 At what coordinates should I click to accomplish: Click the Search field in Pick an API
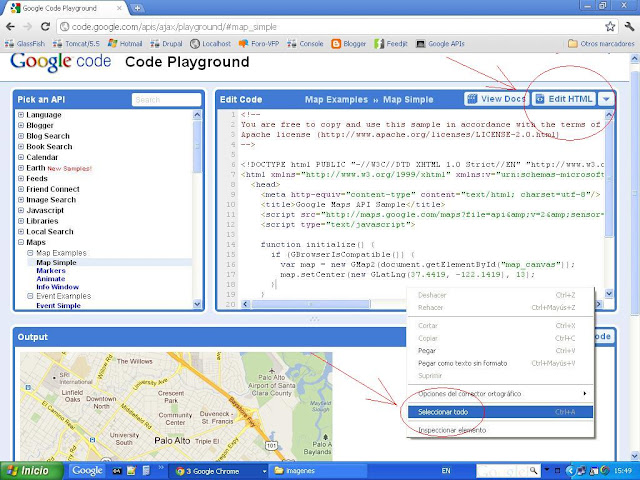(x=167, y=100)
